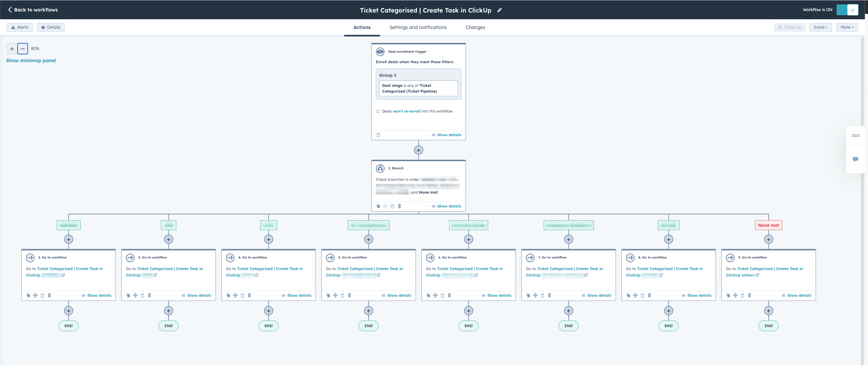
Task: Click move icon on action 2
Action: click(35, 295)
